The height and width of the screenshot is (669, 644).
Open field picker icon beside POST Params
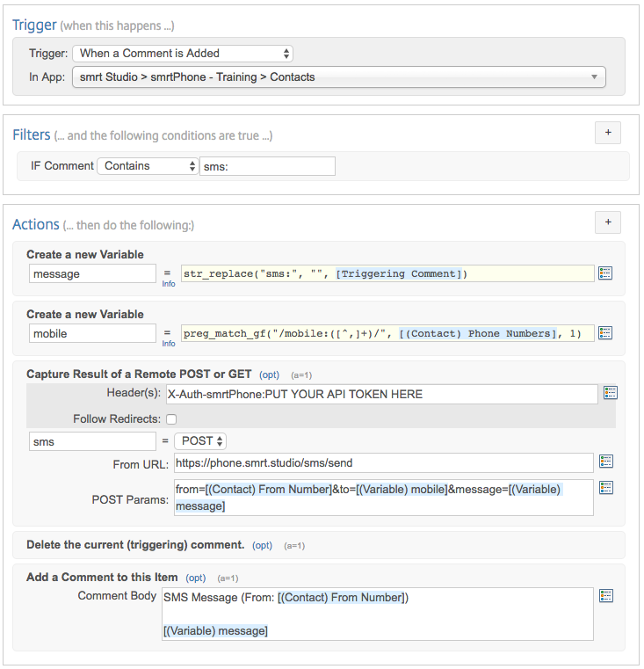(x=604, y=488)
